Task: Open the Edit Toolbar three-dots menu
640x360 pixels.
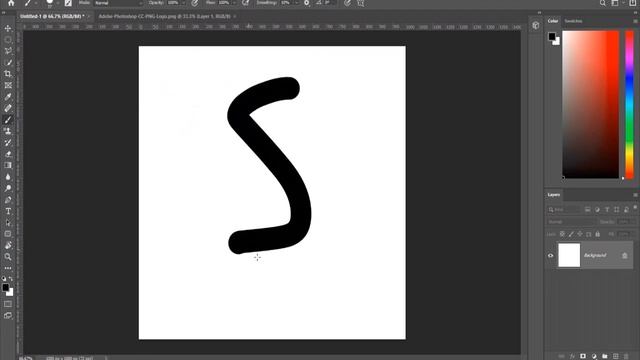Action: pyautogui.click(x=8, y=268)
